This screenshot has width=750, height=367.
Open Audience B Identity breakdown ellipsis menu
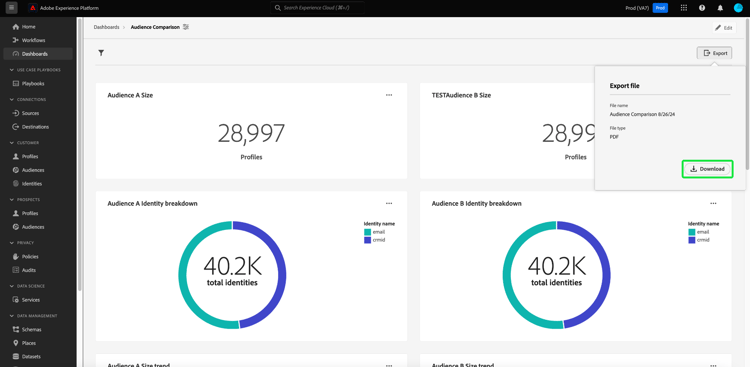click(x=713, y=203)
